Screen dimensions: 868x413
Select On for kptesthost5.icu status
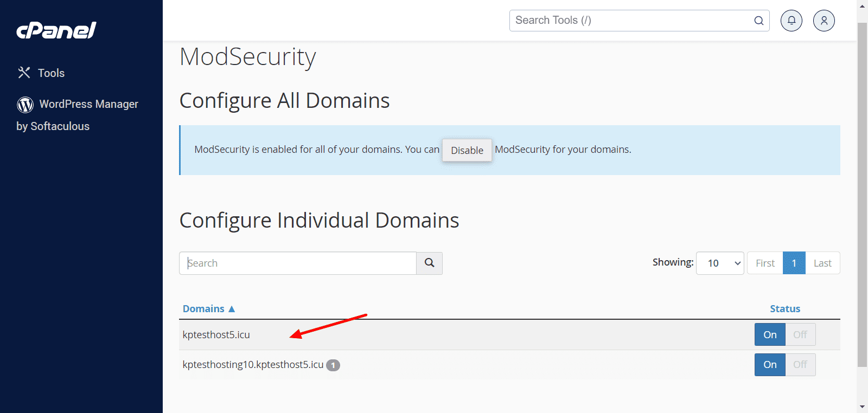click(x=769, y=334)
